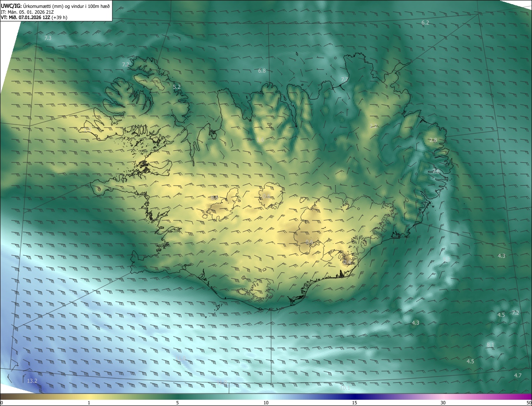Click the 7.3 value label on the map
The width and height of the screenshot is (532, 406).
click(48, 38)
